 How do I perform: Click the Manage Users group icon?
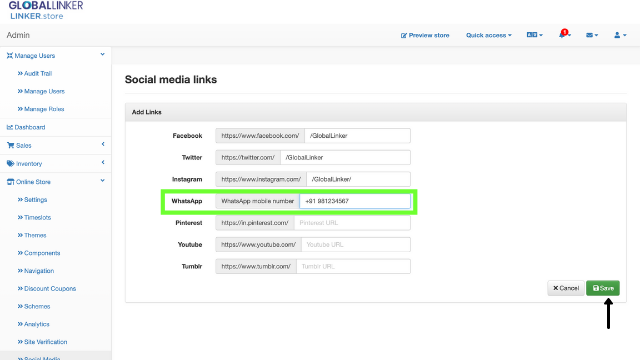pos(10,56)
